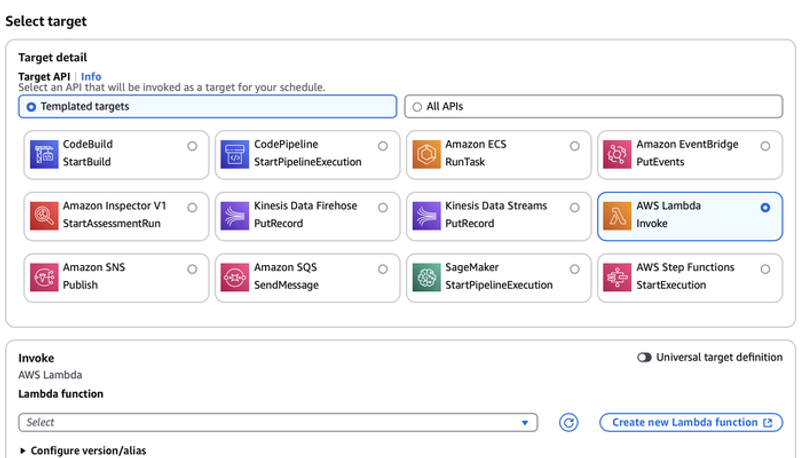800x458 pixels.
Task: Select Amazon SNS Publish radio button
Action: tap(192, 269)
